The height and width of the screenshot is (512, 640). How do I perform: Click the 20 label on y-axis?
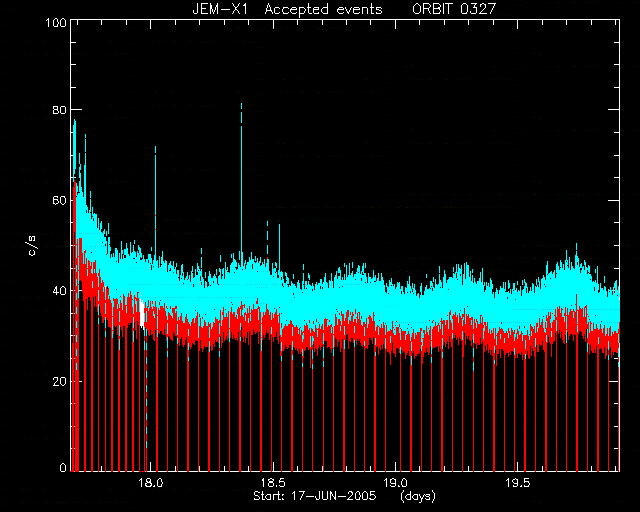coord(59,381)
